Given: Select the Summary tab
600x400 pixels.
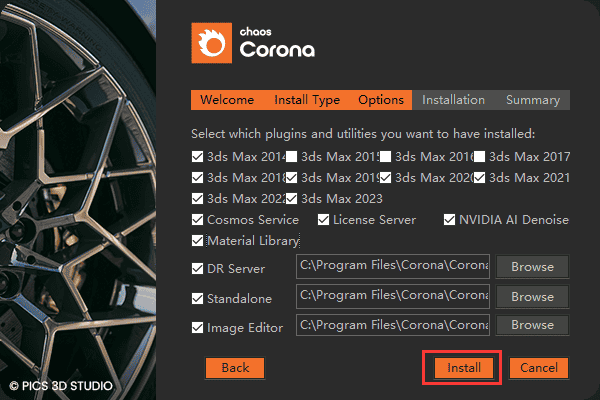Looking at the screenshot, I should [x=532, y=100].
